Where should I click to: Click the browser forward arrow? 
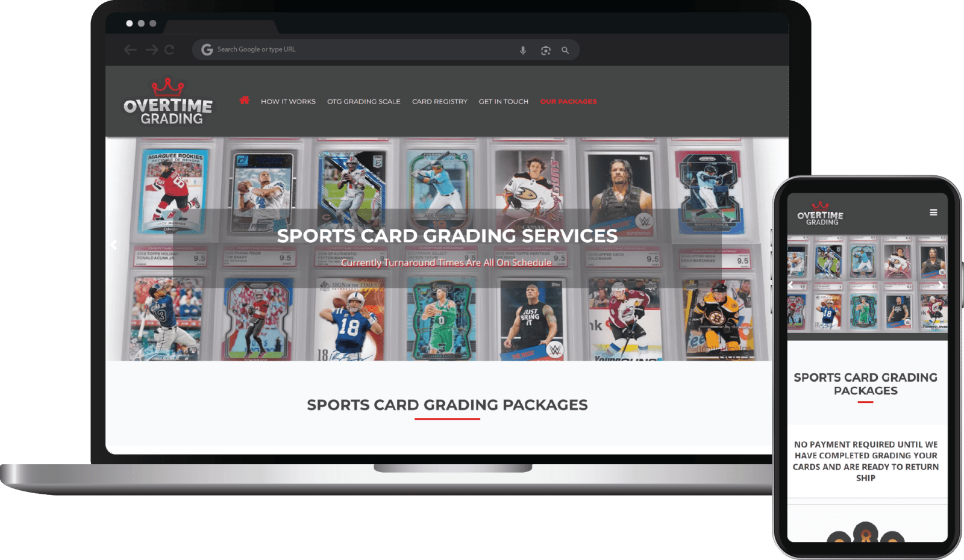tap(151, 50)
